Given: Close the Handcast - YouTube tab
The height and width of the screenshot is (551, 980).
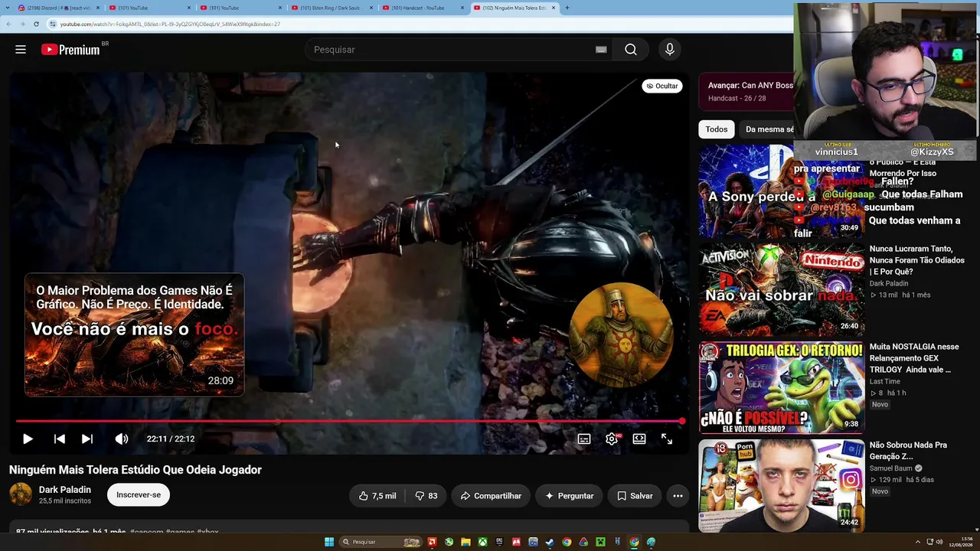Looking at the screenshot, I should tap(462, 8).
